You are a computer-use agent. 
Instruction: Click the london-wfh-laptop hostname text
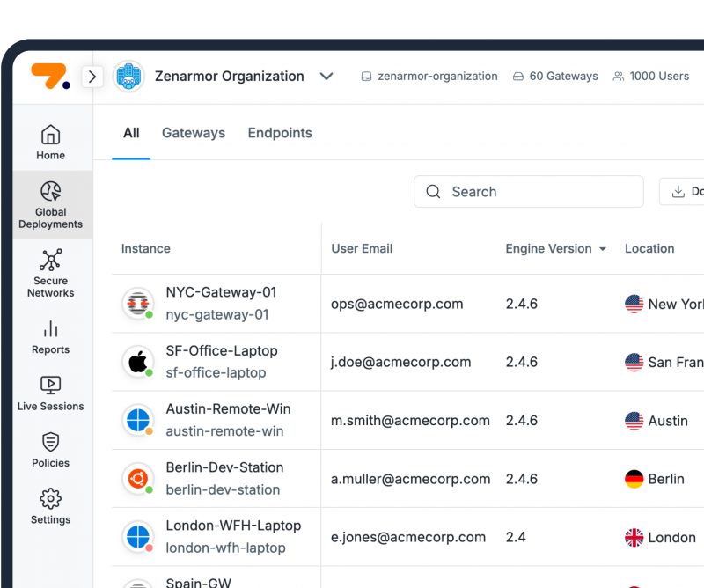coord(225,548)
